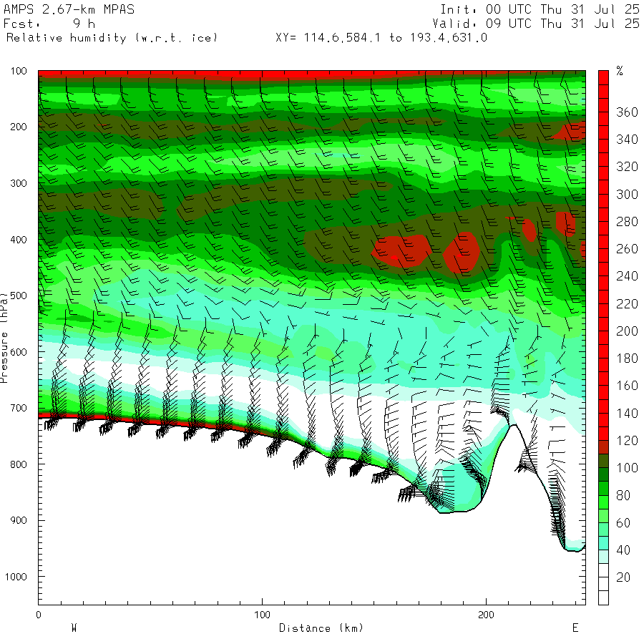Screen dimensions: 644x644
Task: Click the large red supersaturated blob near 400 hPa
Action: [x=401, y=250]
